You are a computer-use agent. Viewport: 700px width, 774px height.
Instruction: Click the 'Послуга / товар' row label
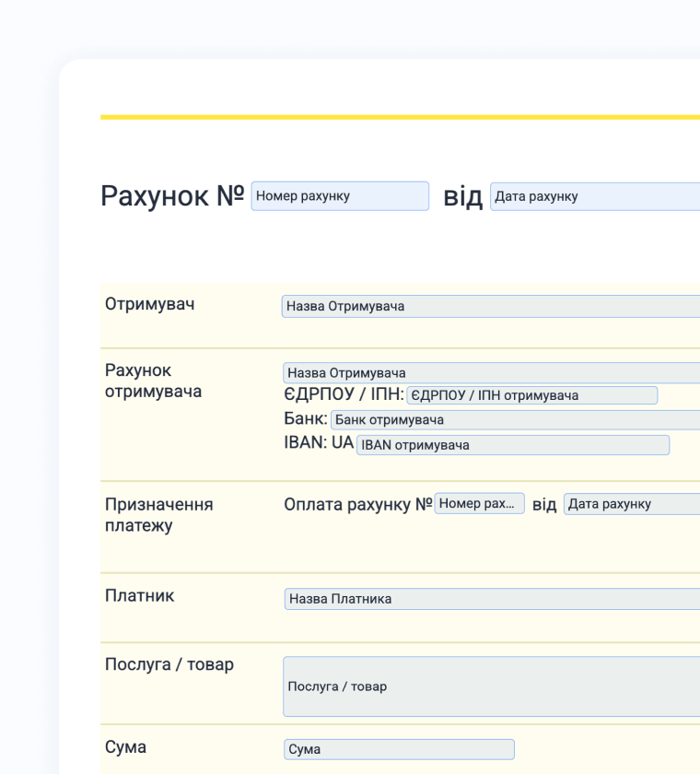click(x=169, y=664)
